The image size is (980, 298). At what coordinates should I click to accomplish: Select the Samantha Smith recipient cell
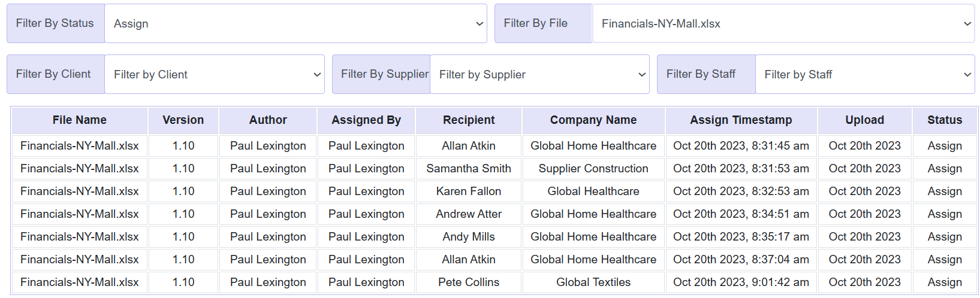pos(469,169)
